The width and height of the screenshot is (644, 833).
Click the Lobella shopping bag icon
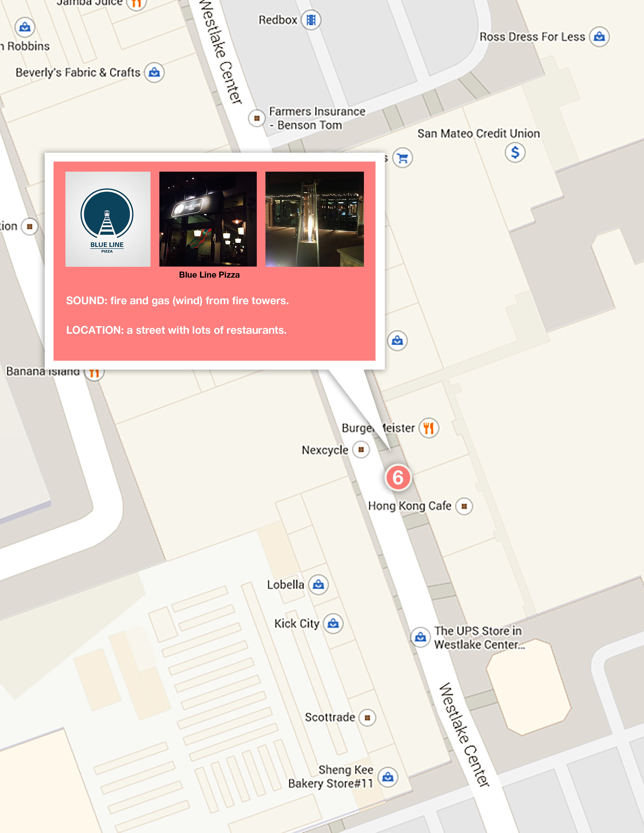click(318, 585)
